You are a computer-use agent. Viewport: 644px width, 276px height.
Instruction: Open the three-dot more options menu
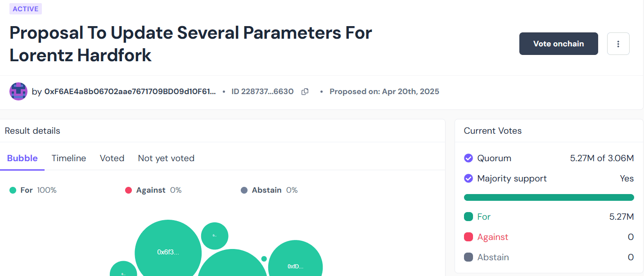pyautogui.click(x=618, y=44)
